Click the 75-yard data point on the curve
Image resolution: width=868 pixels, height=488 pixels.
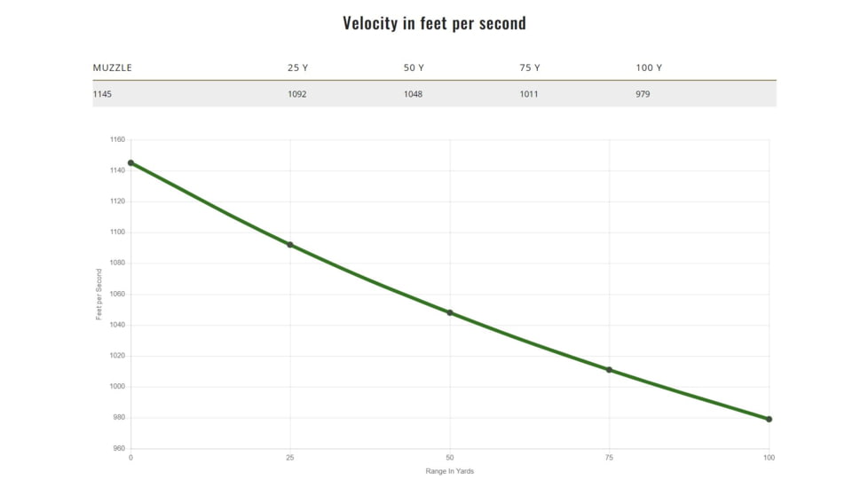(609, 370)
